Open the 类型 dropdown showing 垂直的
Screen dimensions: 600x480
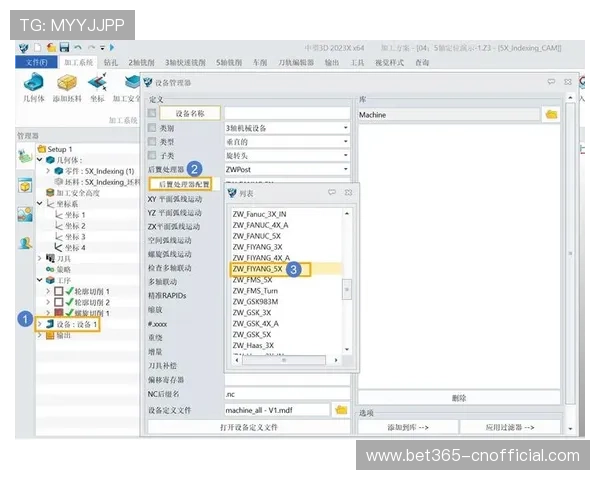click(x=287, y=142)
